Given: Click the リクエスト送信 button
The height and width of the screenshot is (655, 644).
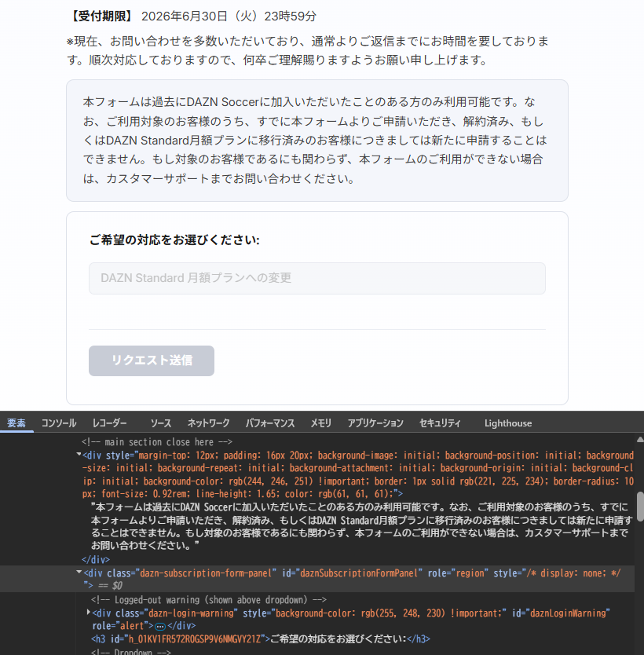Looking at the screenshot, I should click(152, 360).
